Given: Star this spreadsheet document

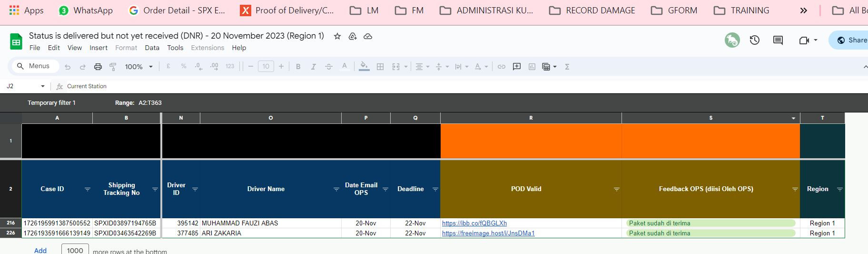Looking at the screenshot, I should 337,36.
